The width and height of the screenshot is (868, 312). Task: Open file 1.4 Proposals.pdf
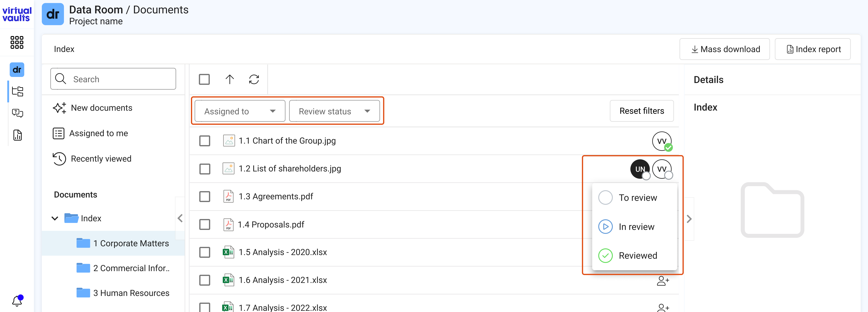pos(271,225)
